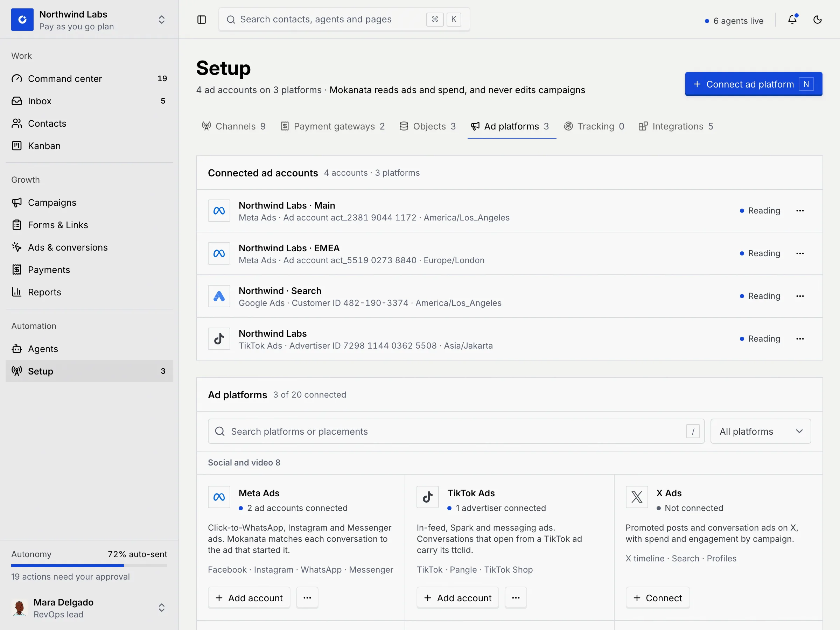Image resolution: width=840 pixels, height=630 pixels.
Task: Click 19 actions need your approval
Action: (71, 576)
